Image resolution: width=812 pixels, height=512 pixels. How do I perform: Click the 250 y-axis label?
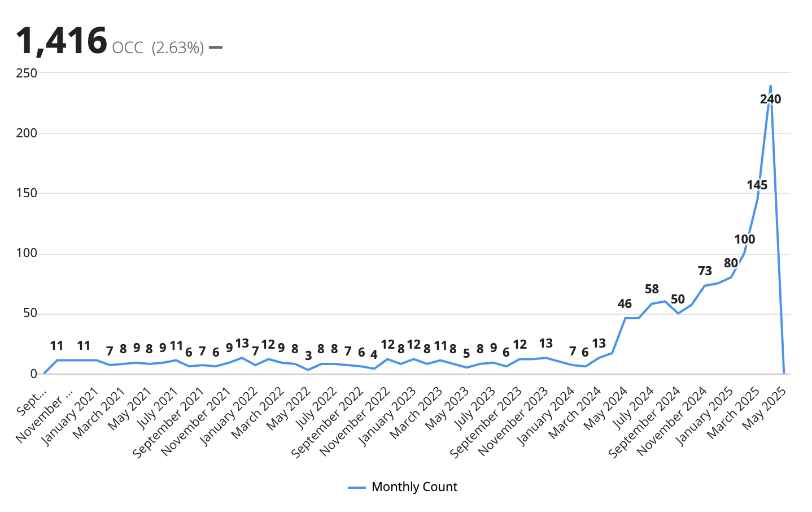tap(27, 73)
